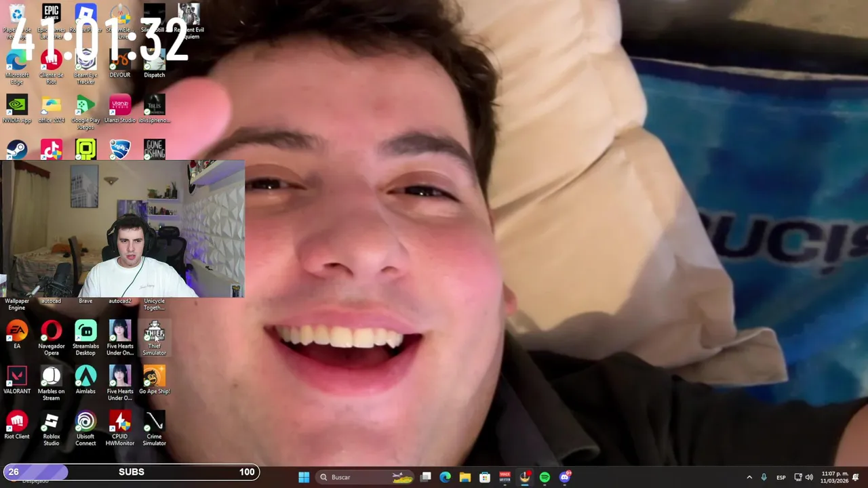Launch the iblis3pheno... game icon

click(x=154, y=109)
